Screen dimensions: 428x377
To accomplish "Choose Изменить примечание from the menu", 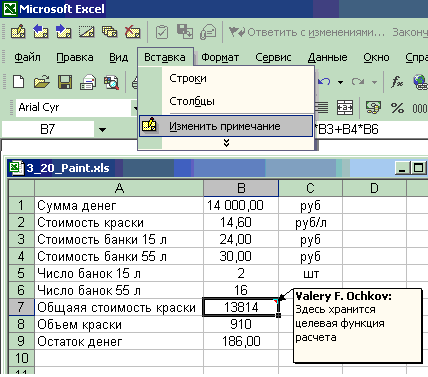I will [x=226, y=126].
